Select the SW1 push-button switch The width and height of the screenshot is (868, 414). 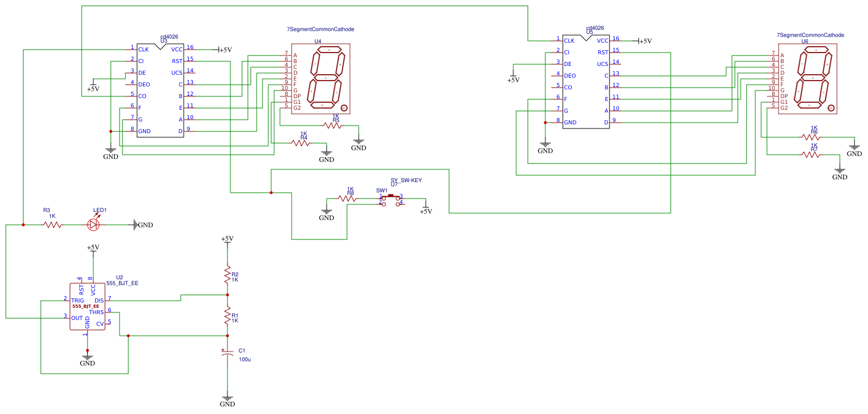391,200
